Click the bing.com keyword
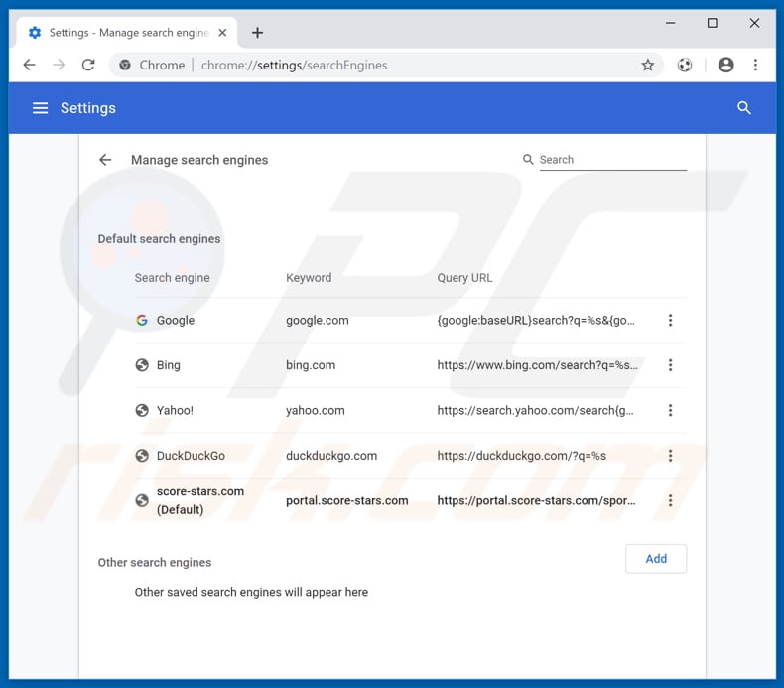The width and height of the screenshot is (784, 688). coord(311,365)
